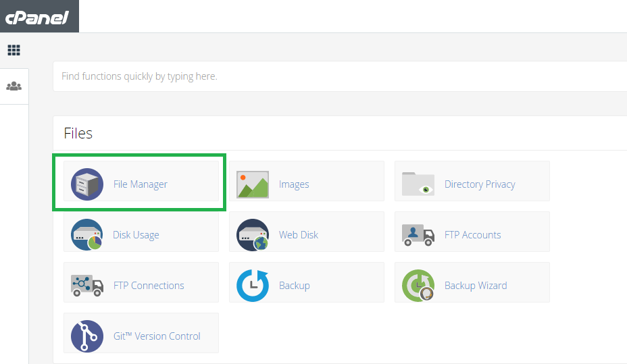Open the Web Disk globe icon
Image resolution: width=627 pixels, height=364 pixels.
(253, 235)
